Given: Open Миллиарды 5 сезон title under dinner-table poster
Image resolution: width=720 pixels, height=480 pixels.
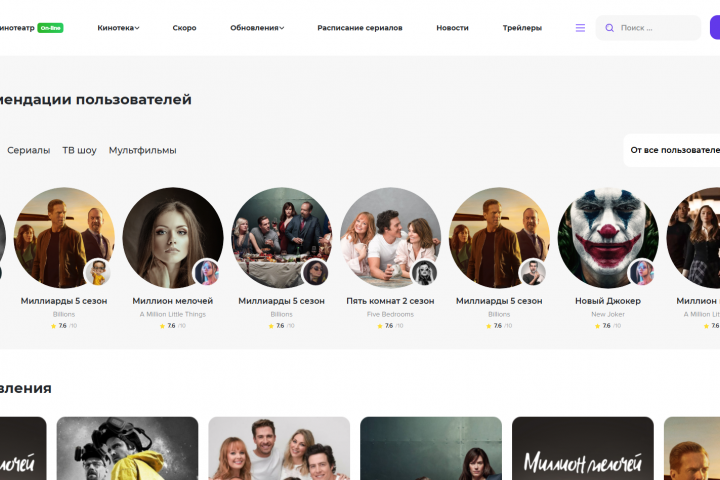Looking at the screenshot, I should 281,301.
